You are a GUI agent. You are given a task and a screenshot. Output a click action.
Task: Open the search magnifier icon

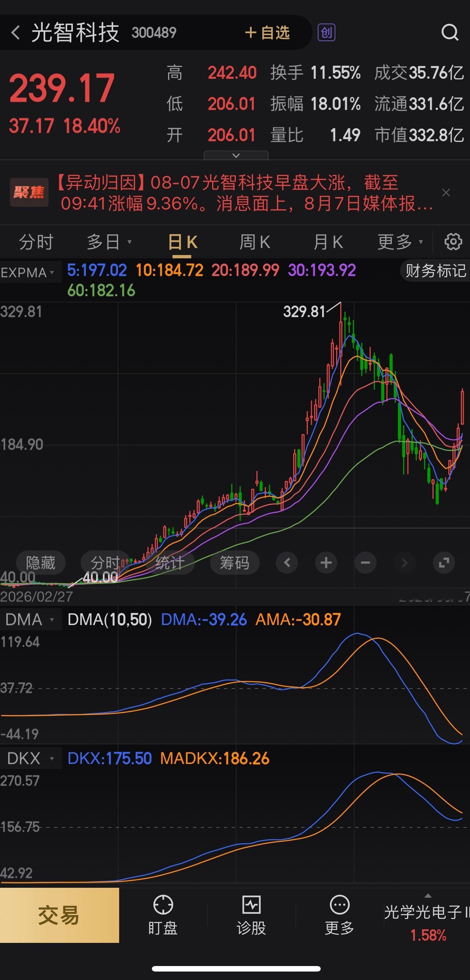(x=450, y=33)
